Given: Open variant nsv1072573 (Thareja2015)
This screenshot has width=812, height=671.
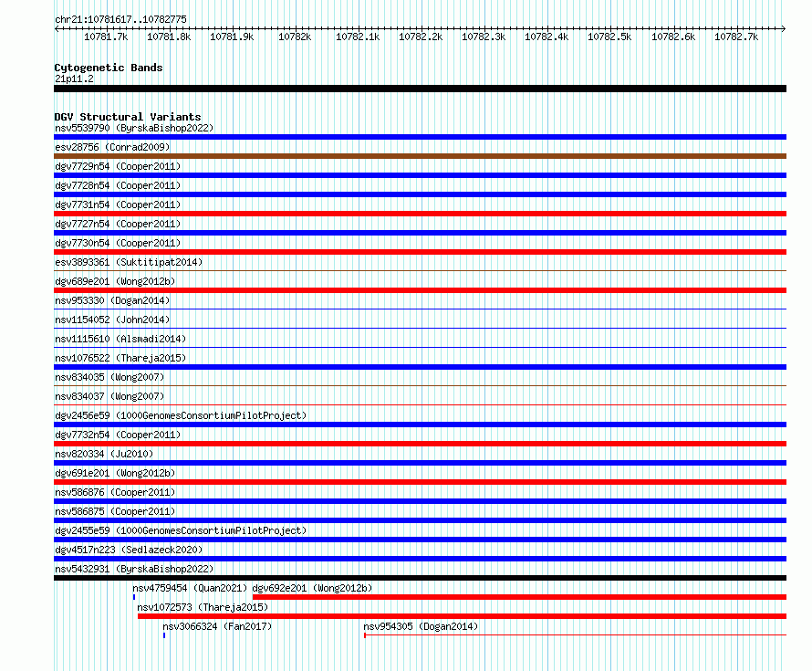Looking at the screenshot, I should point(203,607).
